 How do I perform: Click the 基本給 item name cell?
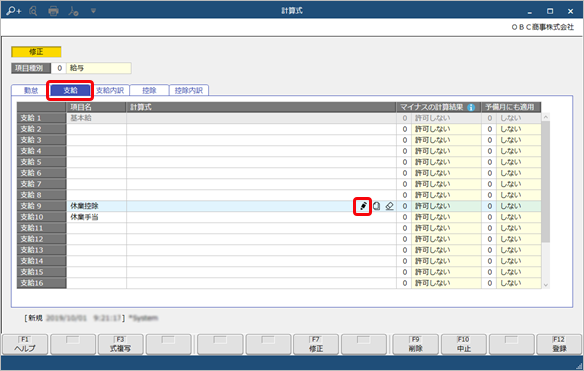[x=96, y=118]
